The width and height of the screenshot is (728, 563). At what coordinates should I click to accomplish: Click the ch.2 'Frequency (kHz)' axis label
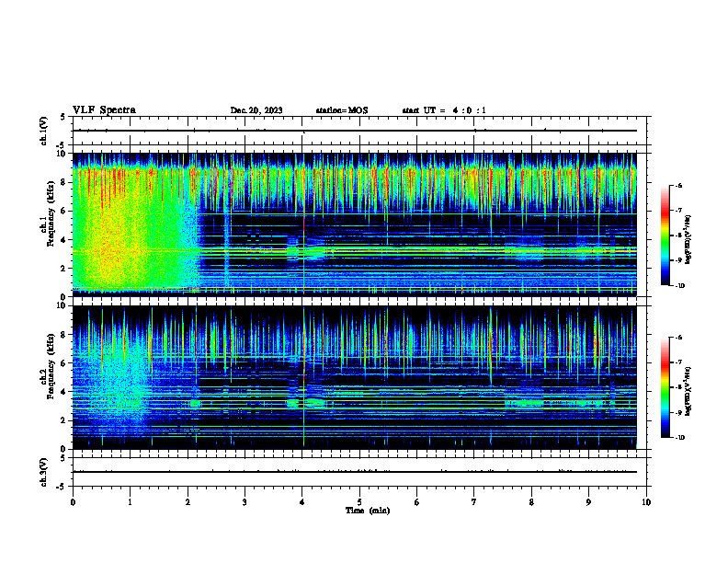(51, 366)
